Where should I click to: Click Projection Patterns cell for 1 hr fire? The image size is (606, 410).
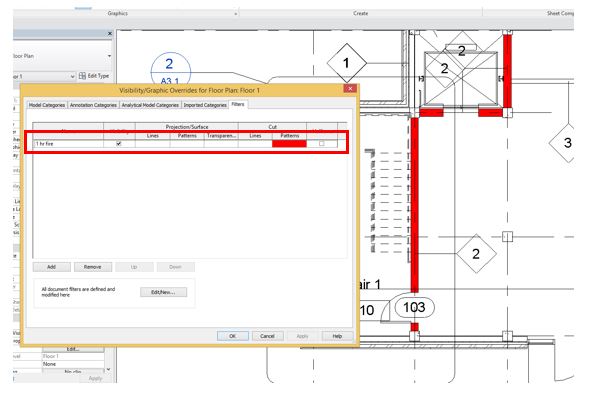coord(187,144)
